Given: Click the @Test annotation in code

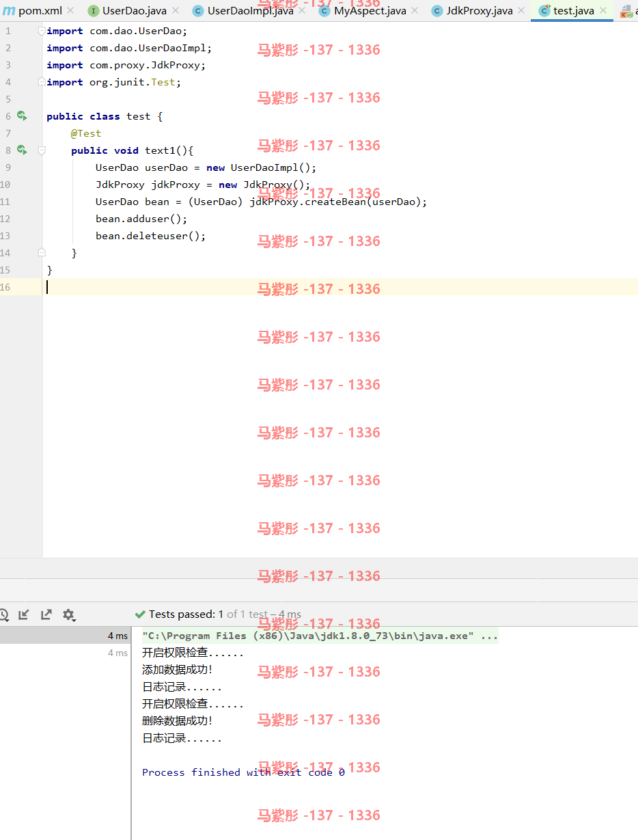Looking at the screenshot, I should point(86,133).
